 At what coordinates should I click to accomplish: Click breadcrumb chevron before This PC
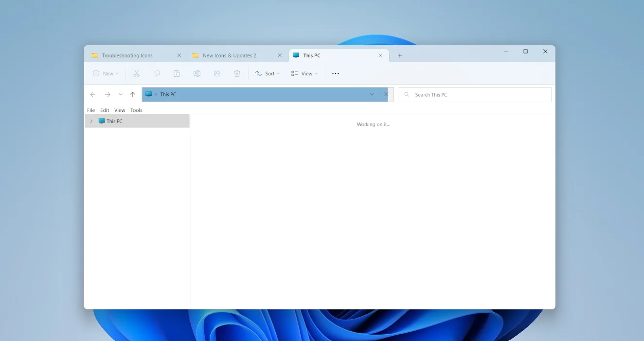(156, 94)
